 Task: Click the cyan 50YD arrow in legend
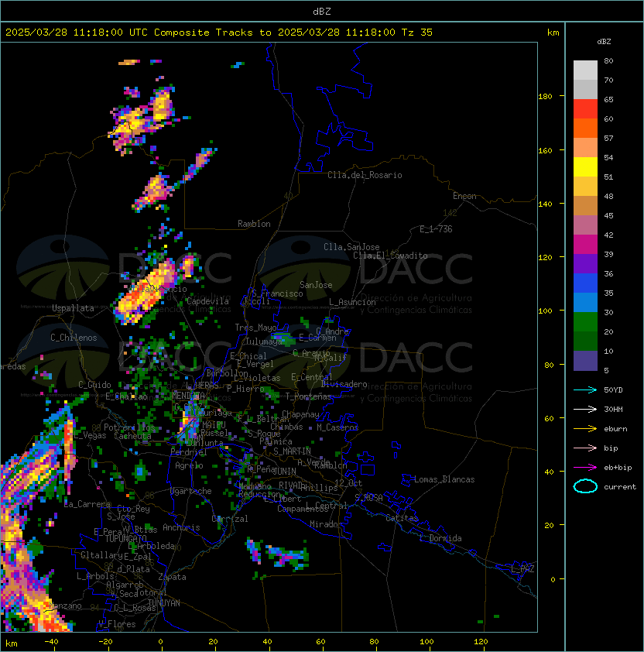click(x=585, y=389)
